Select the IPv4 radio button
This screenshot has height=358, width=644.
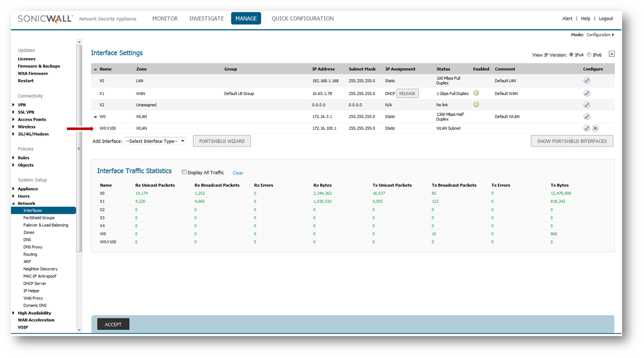[x=571, y=54]
